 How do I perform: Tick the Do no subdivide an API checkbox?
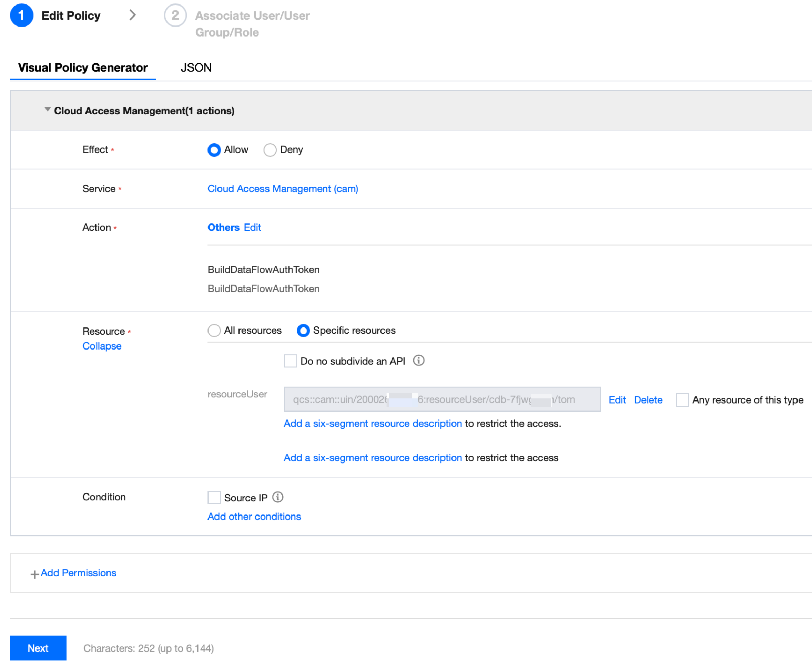tap(290, 361)
